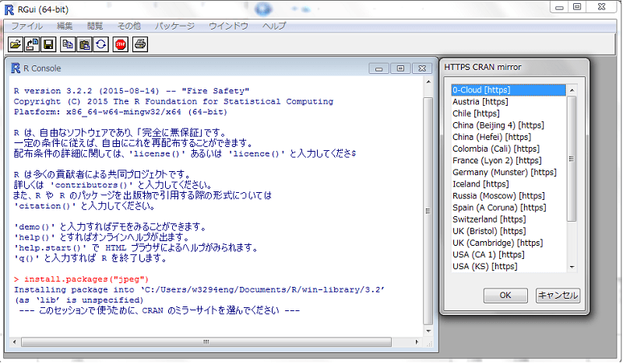Open the 編集 menu
The image size is (623, 364).
[65, 26]
